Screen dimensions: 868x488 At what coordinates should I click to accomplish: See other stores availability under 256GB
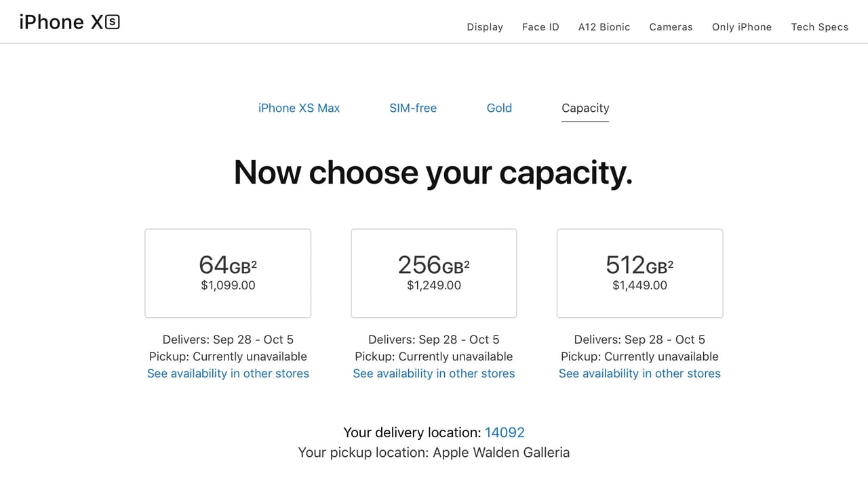click(434, 373)
